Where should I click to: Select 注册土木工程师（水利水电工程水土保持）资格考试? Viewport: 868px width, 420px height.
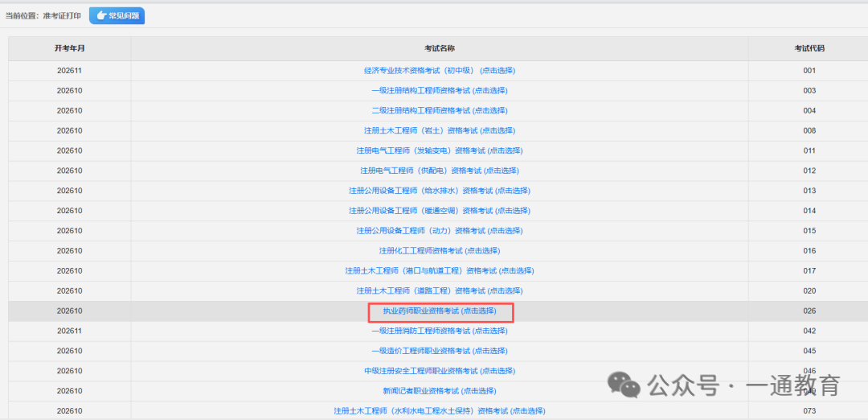point(440,410)
